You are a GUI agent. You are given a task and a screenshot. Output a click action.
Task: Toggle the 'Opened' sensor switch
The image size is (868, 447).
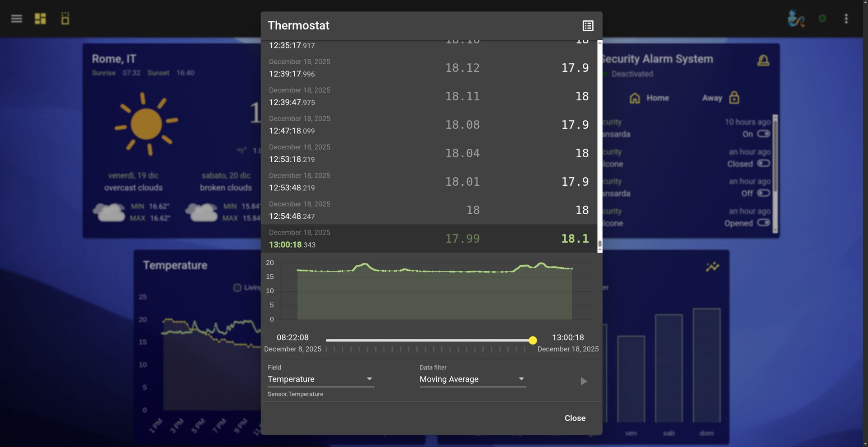[764, 223]
